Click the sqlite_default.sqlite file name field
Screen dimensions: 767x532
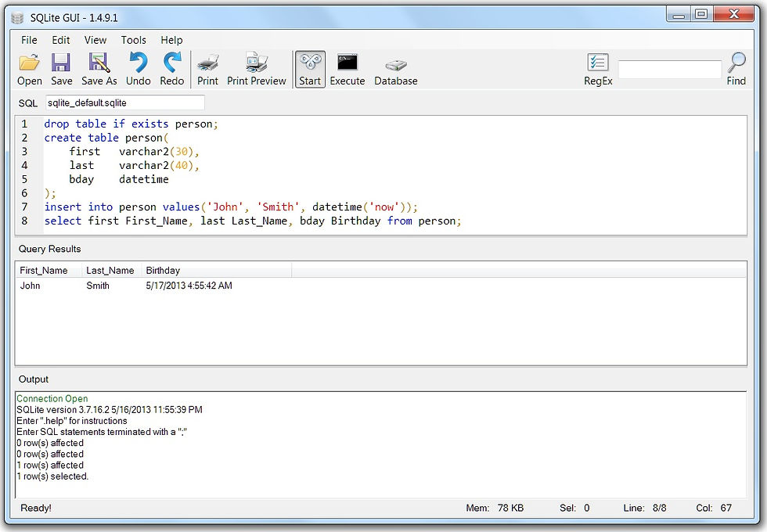pos(125,103)
